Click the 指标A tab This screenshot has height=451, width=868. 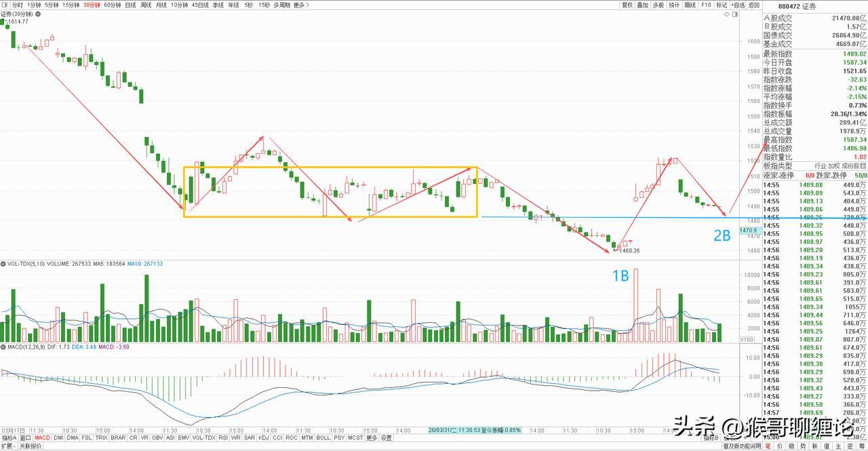(x=9, y=437)
